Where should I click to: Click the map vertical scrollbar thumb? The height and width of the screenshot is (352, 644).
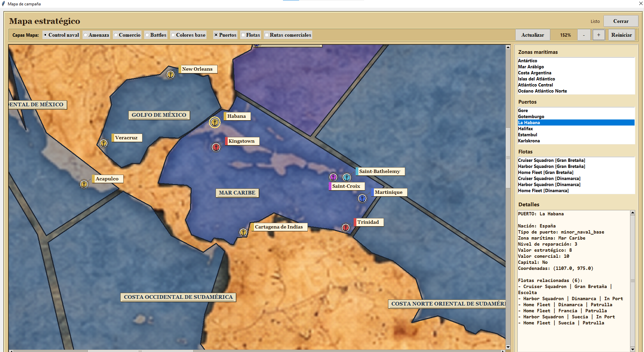508,157
